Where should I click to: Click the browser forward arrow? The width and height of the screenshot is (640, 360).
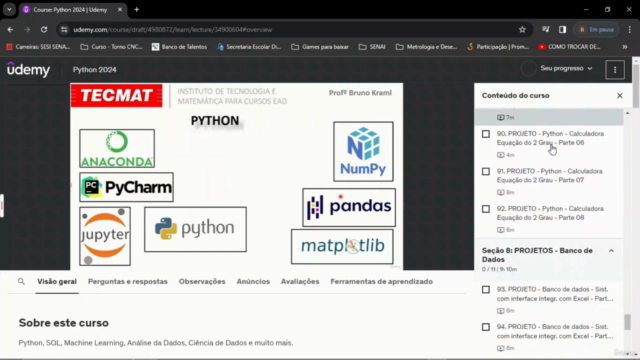27,29
